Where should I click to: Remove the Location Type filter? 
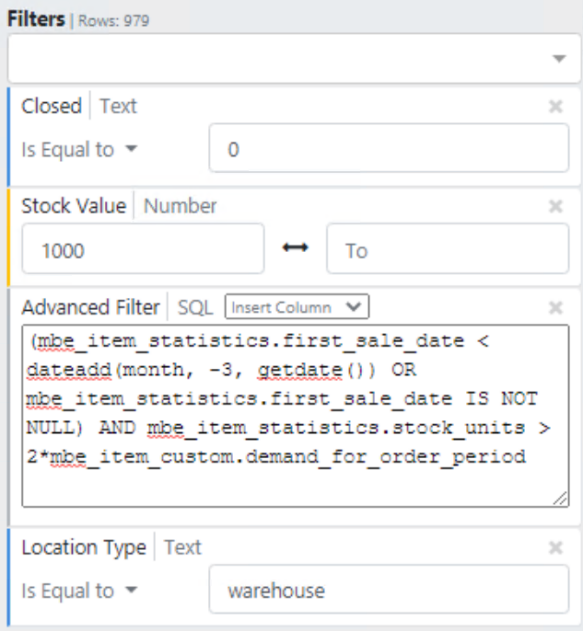pos(556,548)
